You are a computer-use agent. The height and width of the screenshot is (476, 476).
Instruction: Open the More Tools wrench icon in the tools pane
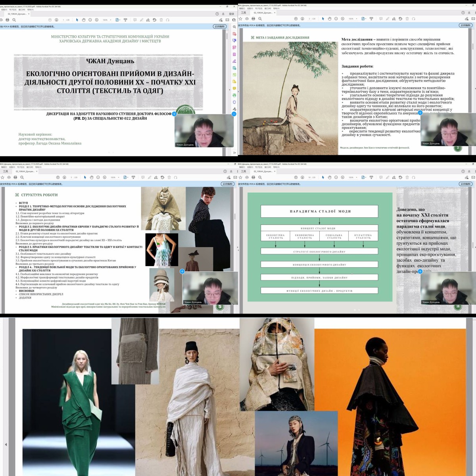(x=234, y=109)
